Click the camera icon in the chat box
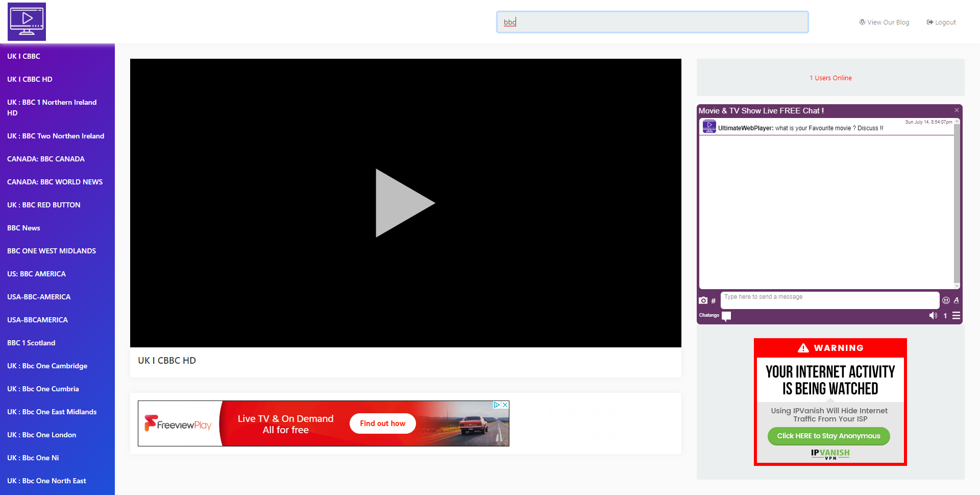 coord(703,300)
